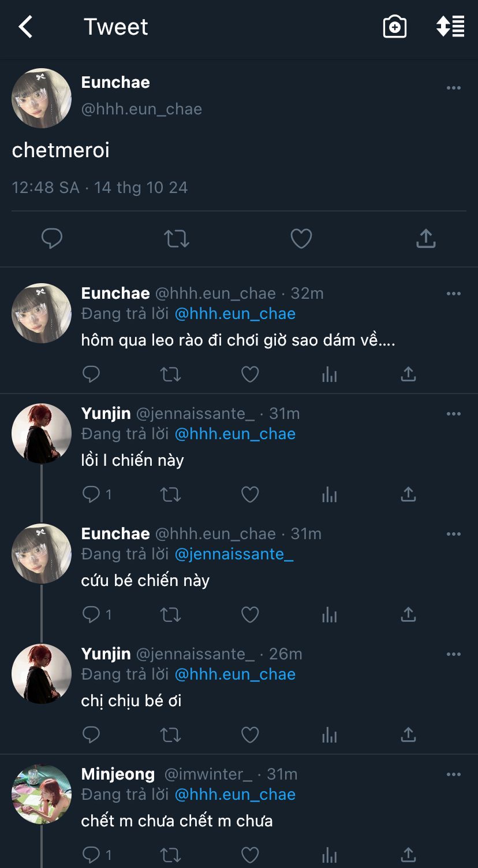The image size is (478, 868).
Task: Open the reply thread on Minjeong's comment
Action: 92,855
